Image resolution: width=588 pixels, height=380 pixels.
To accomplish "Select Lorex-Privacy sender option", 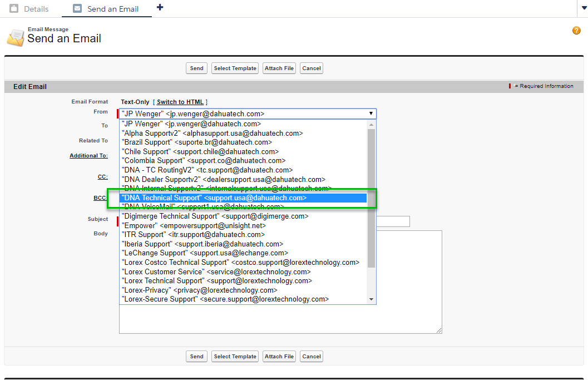I will click(243, 290).
